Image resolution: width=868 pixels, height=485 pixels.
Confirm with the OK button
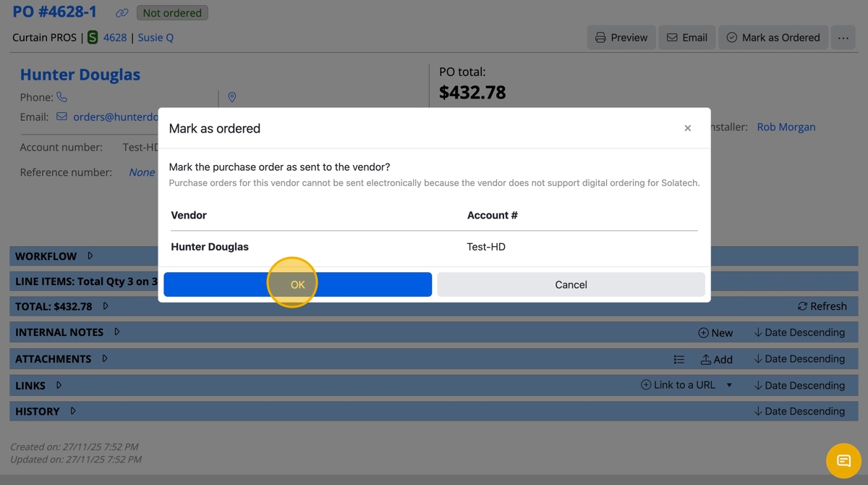(x=297, y=284)
